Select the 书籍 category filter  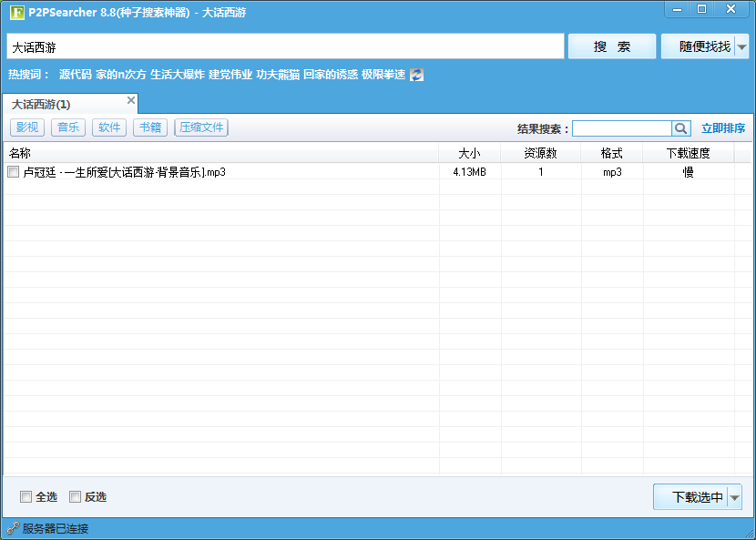150,127
